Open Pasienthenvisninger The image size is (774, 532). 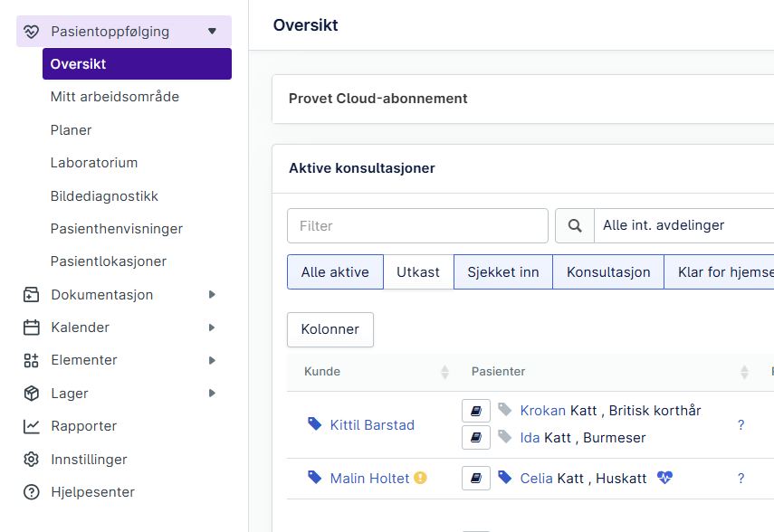pyautogui.click(x=117, y=229)
